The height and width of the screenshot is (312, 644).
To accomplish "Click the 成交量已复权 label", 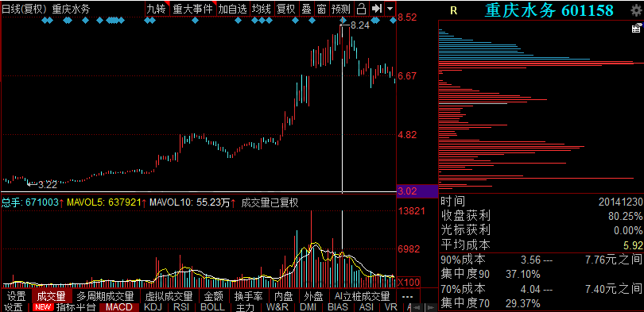I will click(x=270, y=202).
